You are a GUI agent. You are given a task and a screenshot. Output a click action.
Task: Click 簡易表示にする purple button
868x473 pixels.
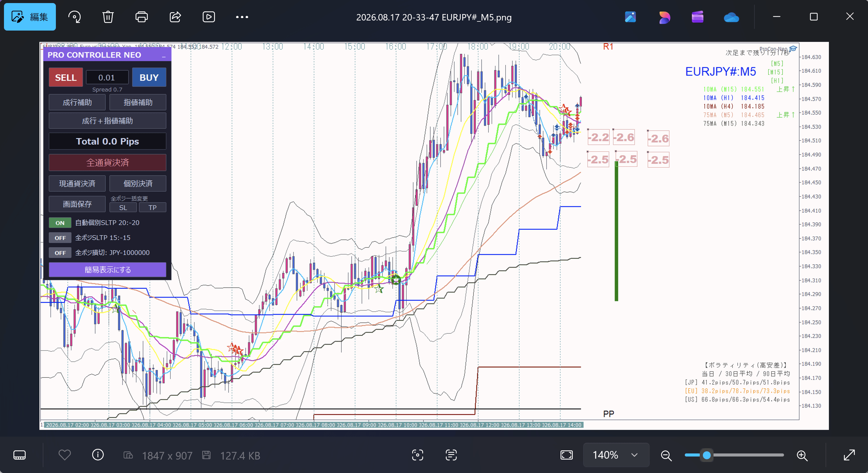pos(107,270)
